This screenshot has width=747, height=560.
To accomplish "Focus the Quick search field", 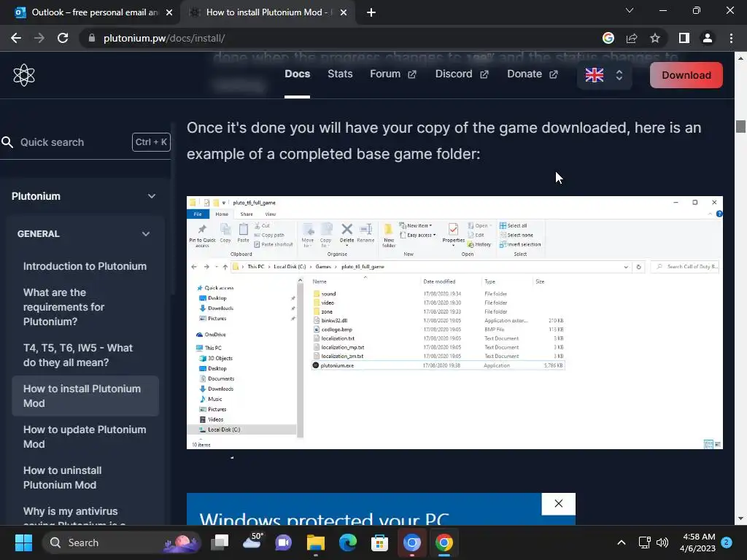I will tap(86, 142).
